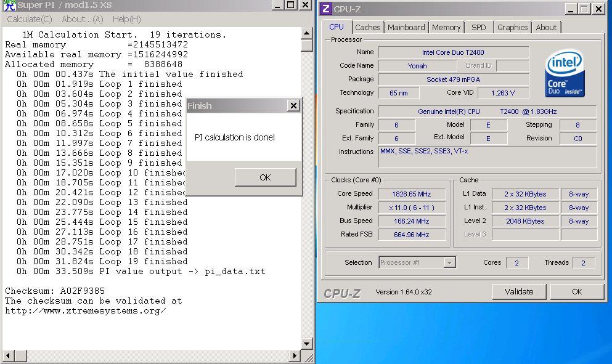Image resolution: width=612 pixels, height=364 pixels.
Task: Click the Super PI vertical scroll down arrow
Action: pos(307,344)
